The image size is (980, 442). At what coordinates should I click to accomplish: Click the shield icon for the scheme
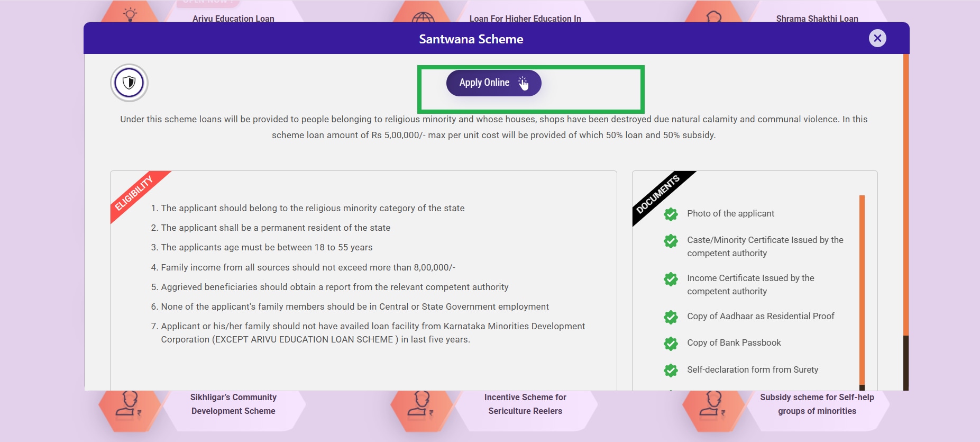point(129,83)
